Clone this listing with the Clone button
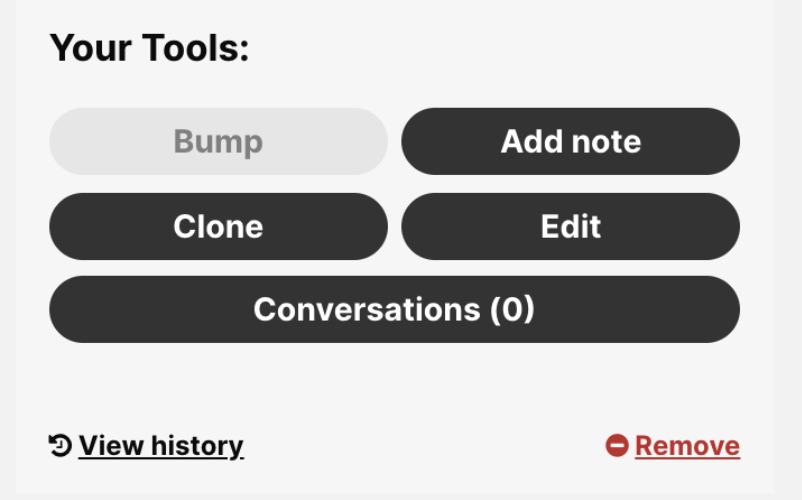This screenshot has width=802, height=500. click(x=218, y=226)
